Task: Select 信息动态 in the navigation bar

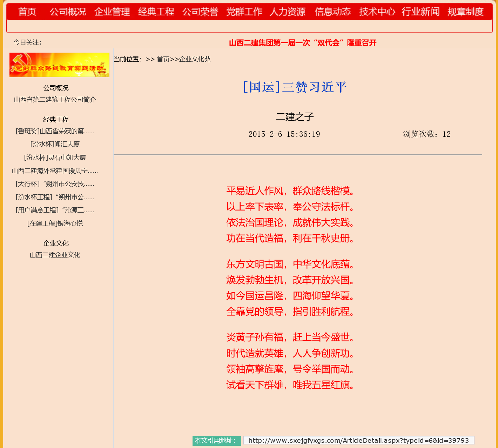Action: pyautogui.click(x=332, y=12)
